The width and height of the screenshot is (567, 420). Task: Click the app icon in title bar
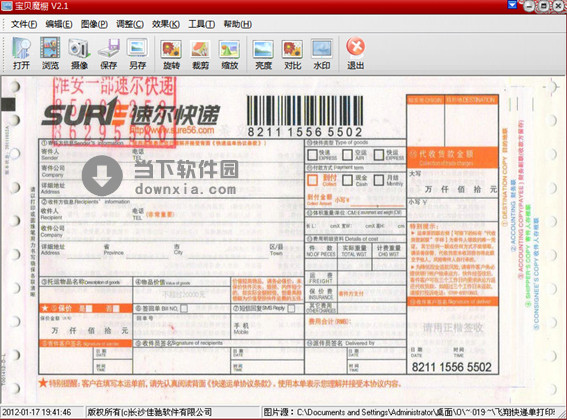(7, 6)
